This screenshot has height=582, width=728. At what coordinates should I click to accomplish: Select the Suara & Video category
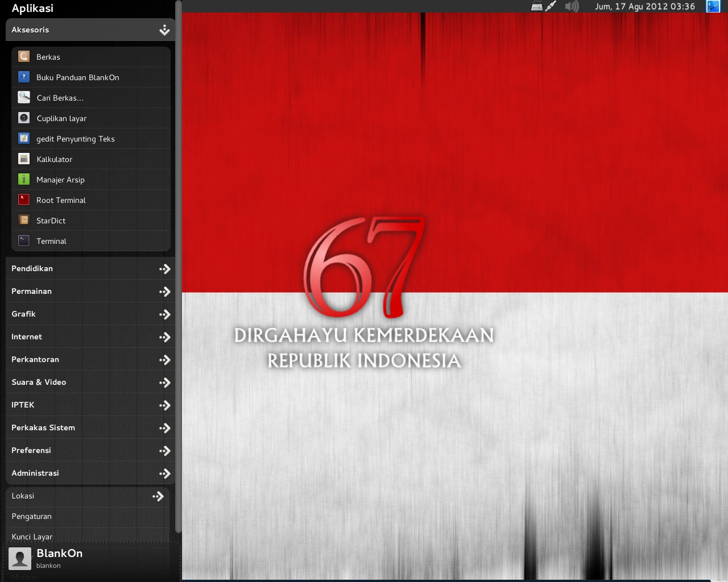(39, 383)
